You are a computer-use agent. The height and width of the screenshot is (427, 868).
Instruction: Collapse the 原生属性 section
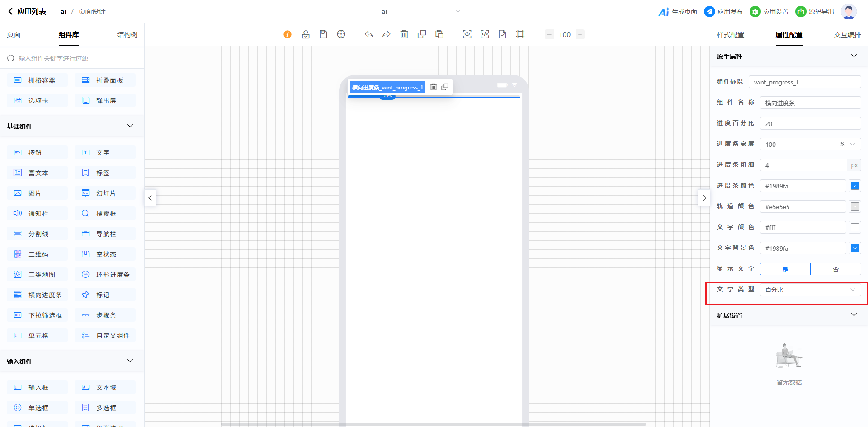(854, 56)
